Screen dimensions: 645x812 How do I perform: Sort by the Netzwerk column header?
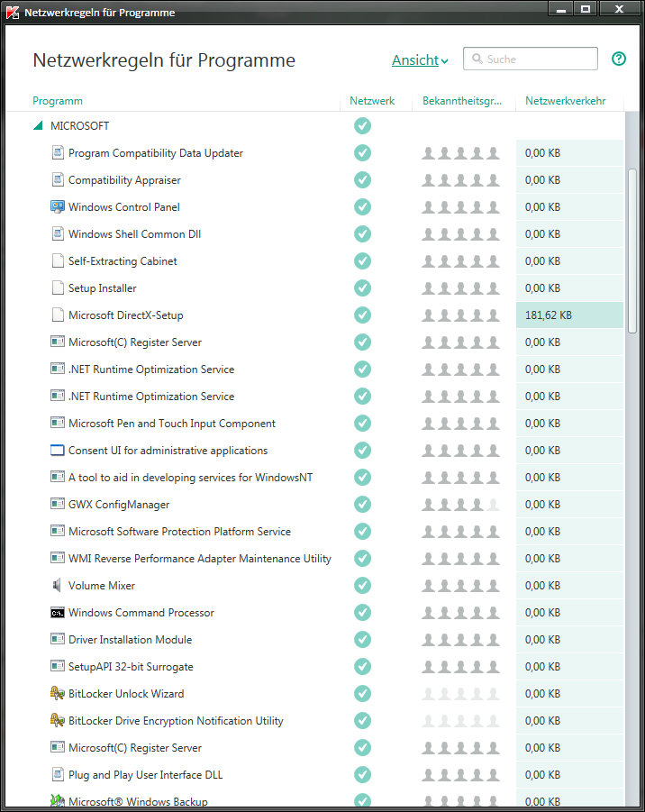[x=372, y=100]
